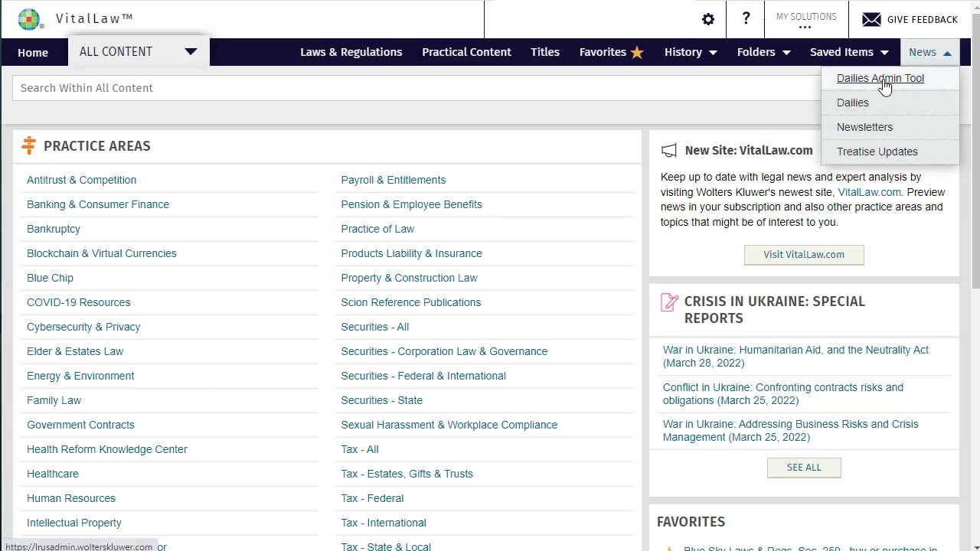Open Intellectual Property practice area
Image resolution: width=980 pixels, height=551 pixels.
pos(74,523)
